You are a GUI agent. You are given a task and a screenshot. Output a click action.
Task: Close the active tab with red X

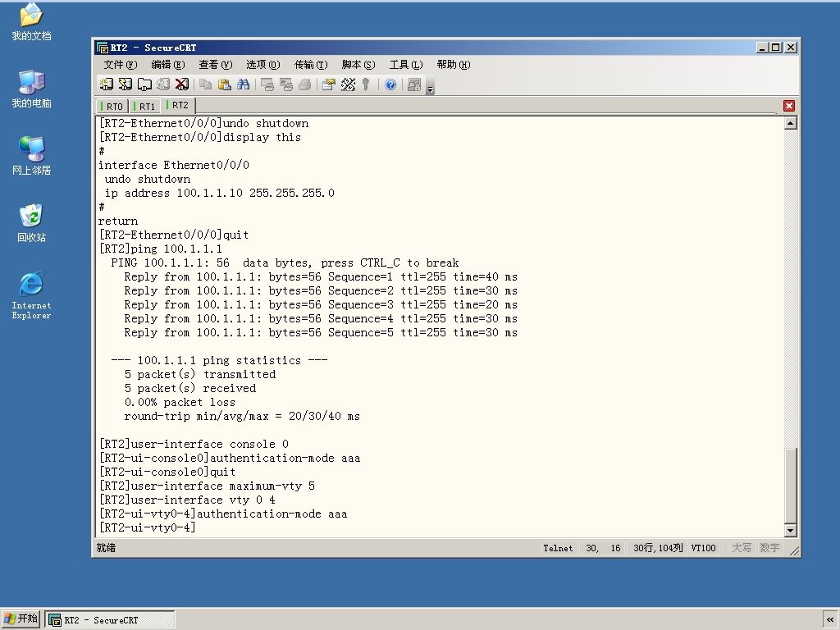(x=788, y=106)
